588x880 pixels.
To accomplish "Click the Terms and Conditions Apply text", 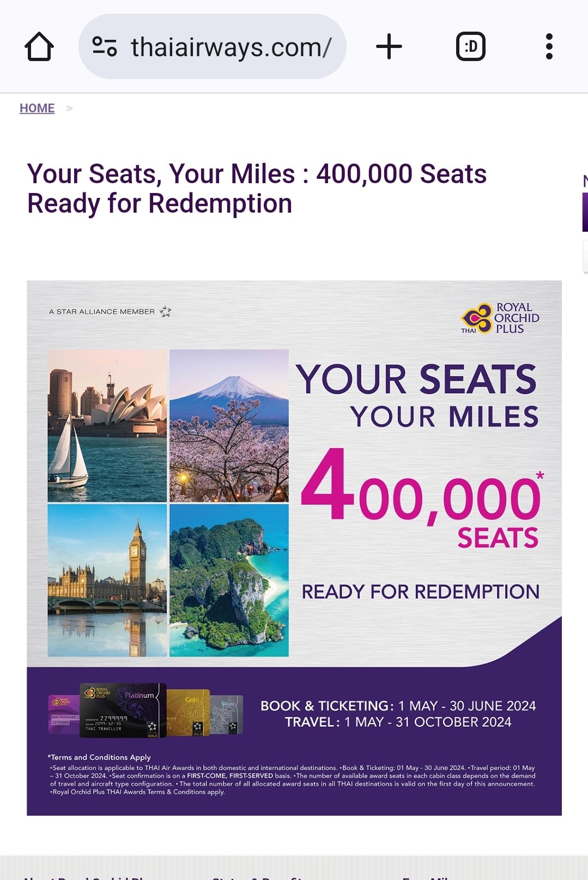I will pos(99,757).
